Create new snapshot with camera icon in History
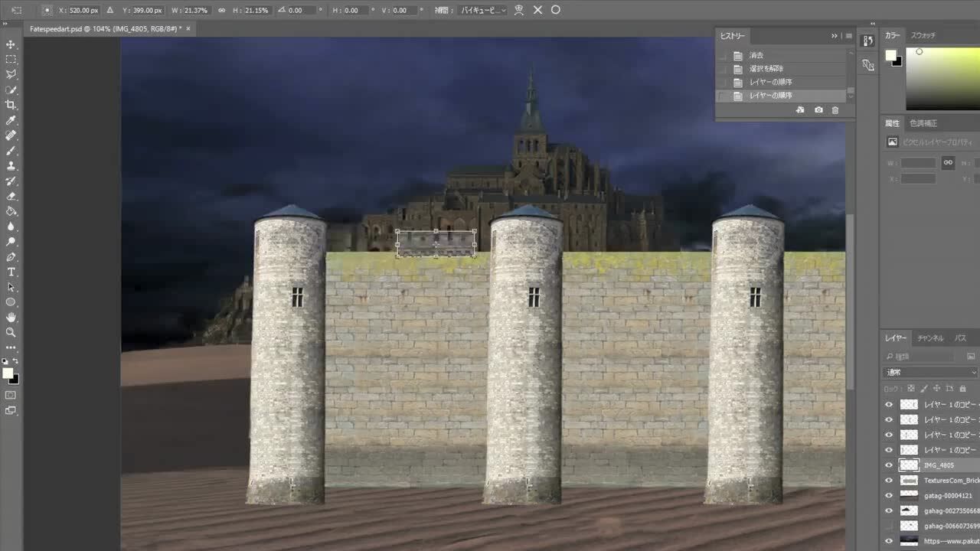The image size is (980, 551). [x=818, y=110]
